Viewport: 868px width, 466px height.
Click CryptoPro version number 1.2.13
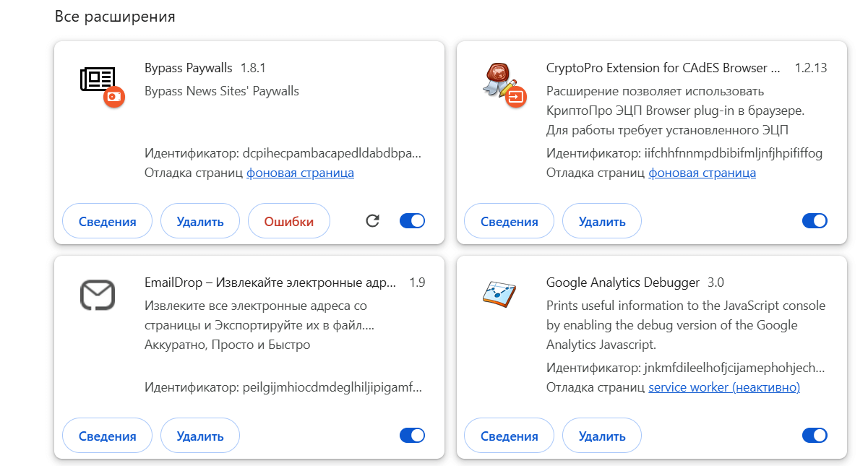811,68
